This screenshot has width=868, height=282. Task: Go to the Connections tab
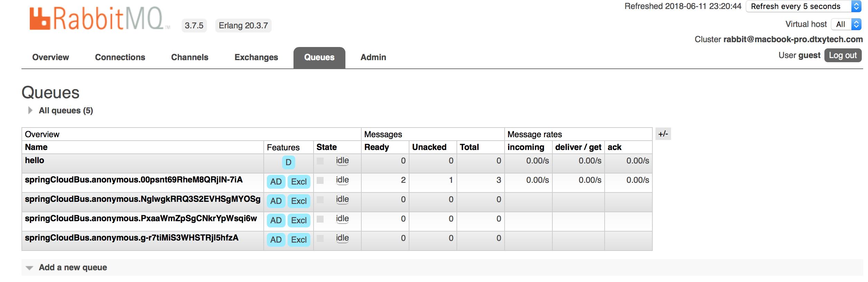(x=120, y=57)
